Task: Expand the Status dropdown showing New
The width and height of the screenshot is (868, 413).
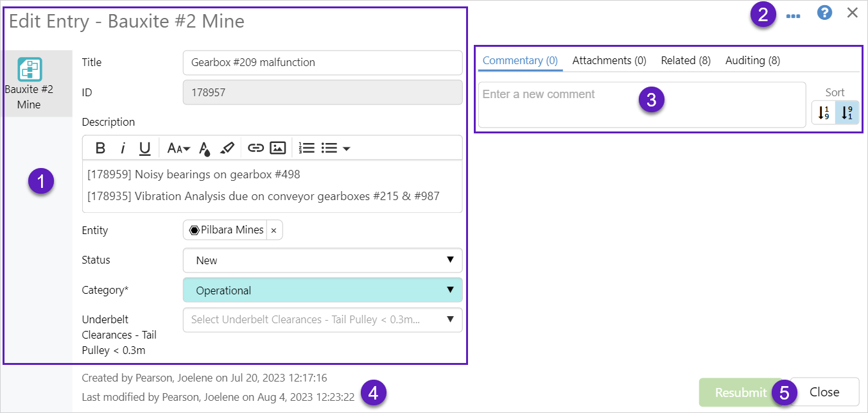Action: click(x=322, y=260)
